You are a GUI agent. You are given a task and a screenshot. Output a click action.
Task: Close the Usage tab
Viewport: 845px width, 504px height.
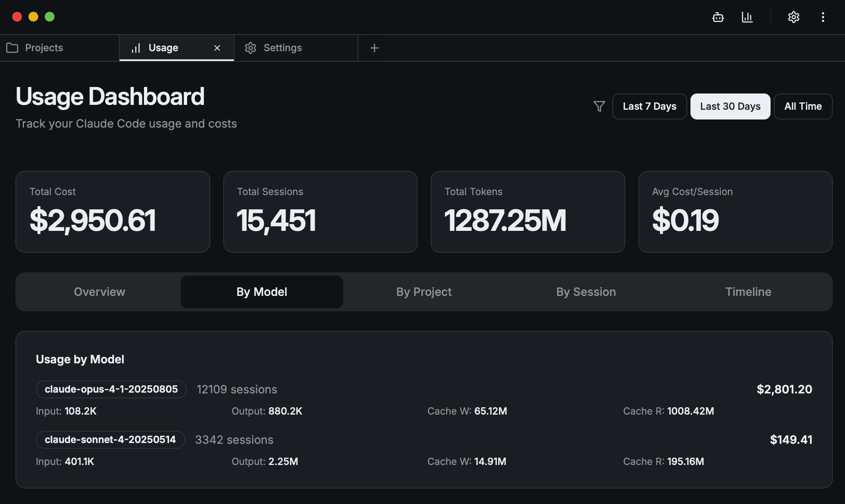point(217,48)
